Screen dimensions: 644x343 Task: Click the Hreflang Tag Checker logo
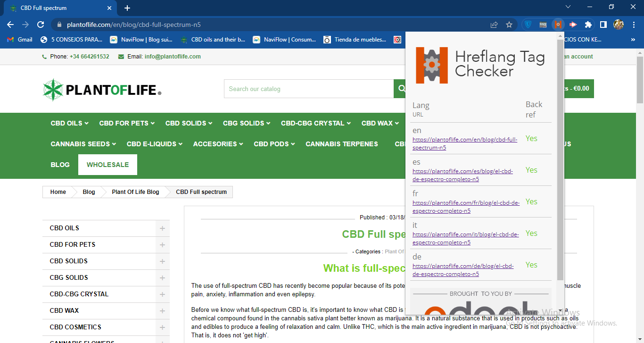click(480, 65)
